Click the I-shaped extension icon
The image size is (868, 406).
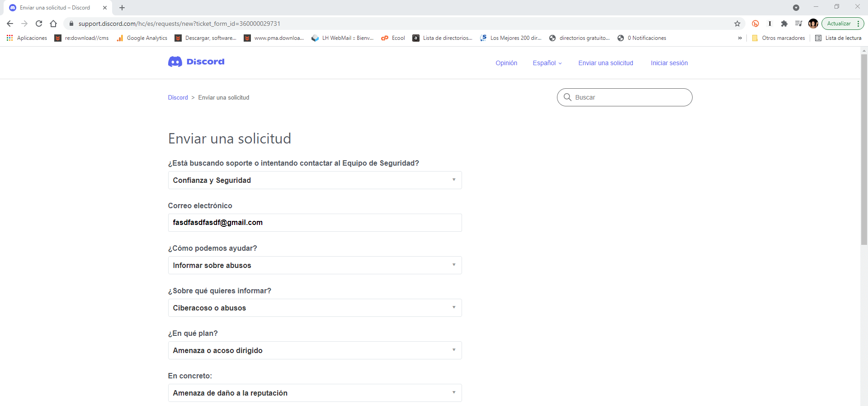(770, 24)
